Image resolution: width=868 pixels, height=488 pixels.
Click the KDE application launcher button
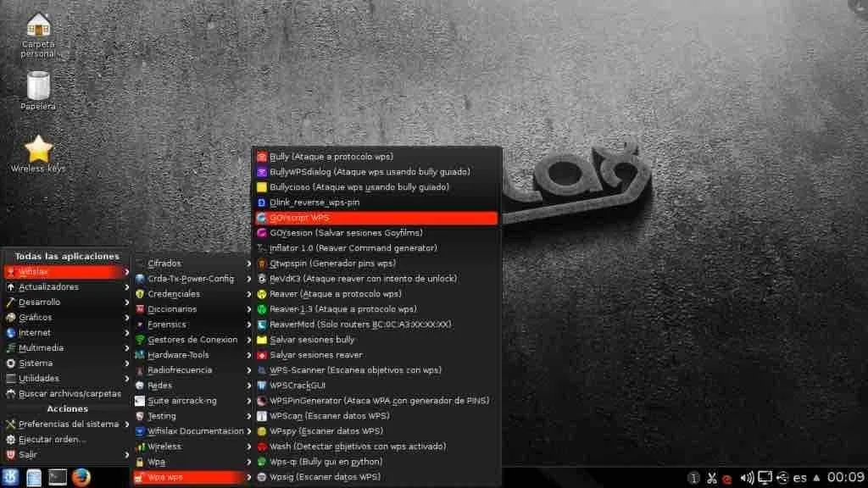[10, 477]
